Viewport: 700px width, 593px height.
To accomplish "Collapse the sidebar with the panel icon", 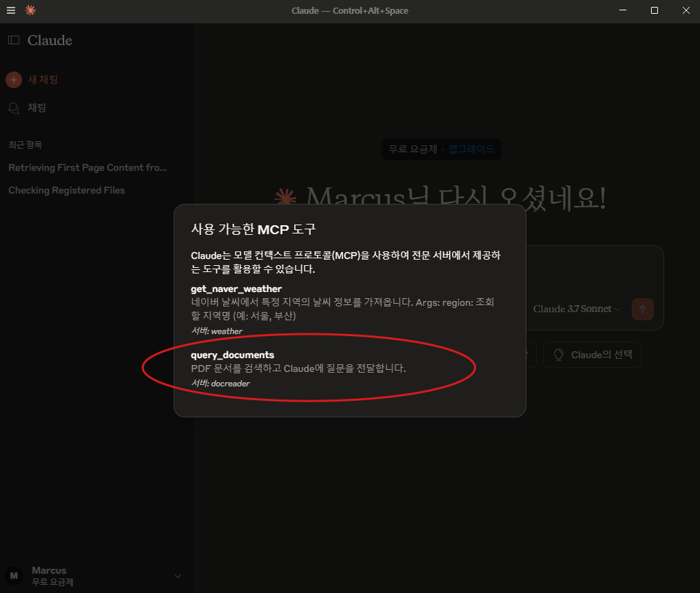I will pyautogui.click(x=14, y=40).
